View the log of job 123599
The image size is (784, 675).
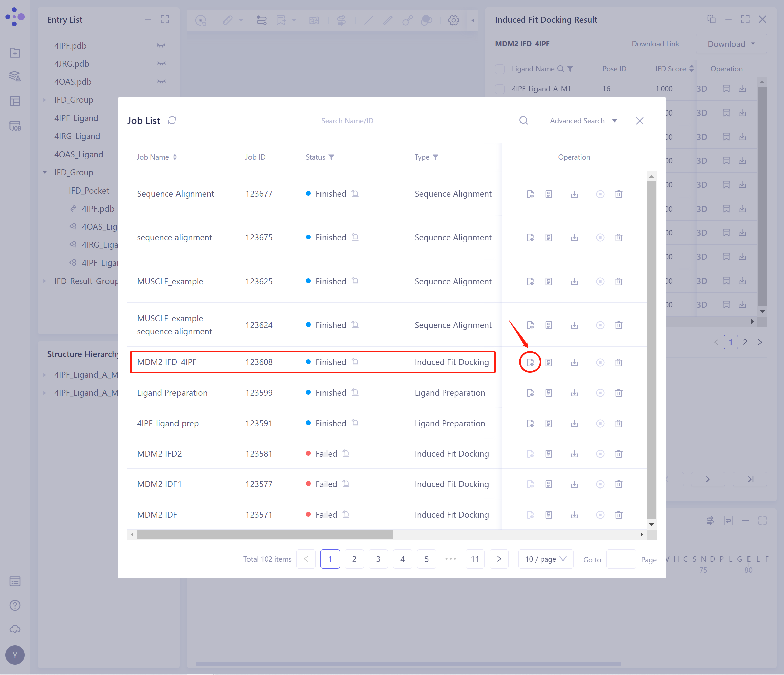(x=548, y=393)
